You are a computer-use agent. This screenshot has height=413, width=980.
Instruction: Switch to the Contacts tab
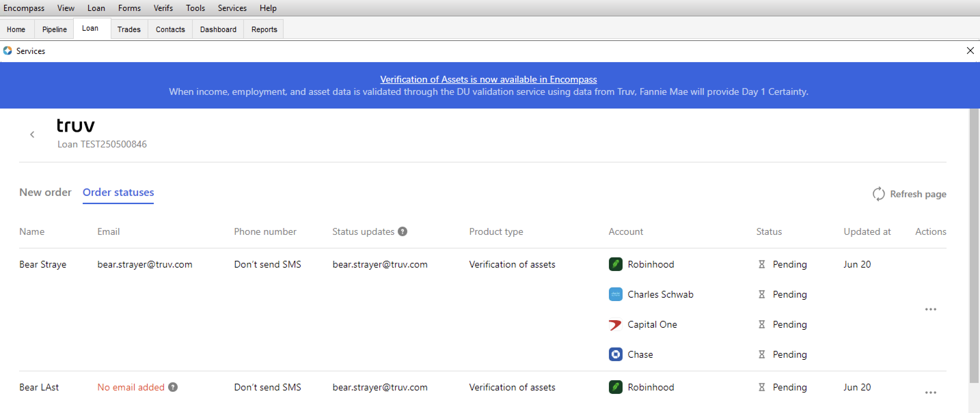[x=170, y=29]
